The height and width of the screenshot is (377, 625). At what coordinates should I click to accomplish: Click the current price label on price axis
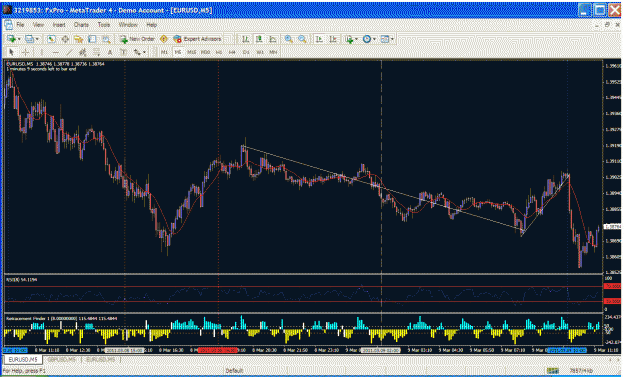click(612, 227)
